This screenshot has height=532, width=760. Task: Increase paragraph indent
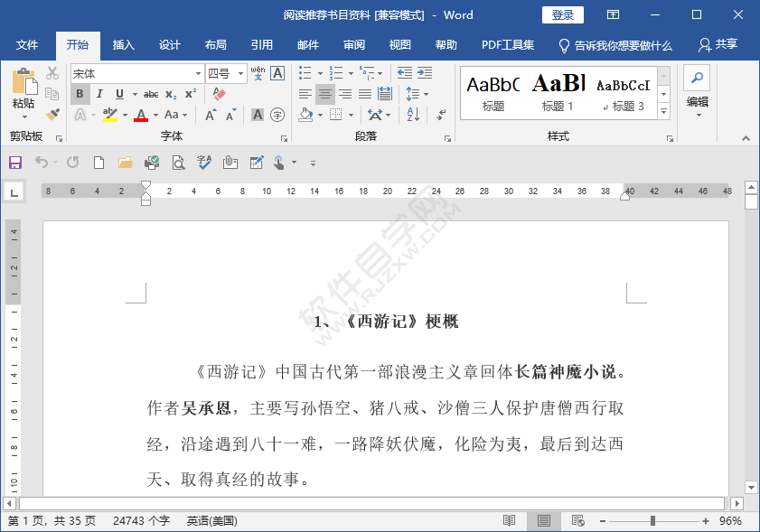click(x=425, y=73)
